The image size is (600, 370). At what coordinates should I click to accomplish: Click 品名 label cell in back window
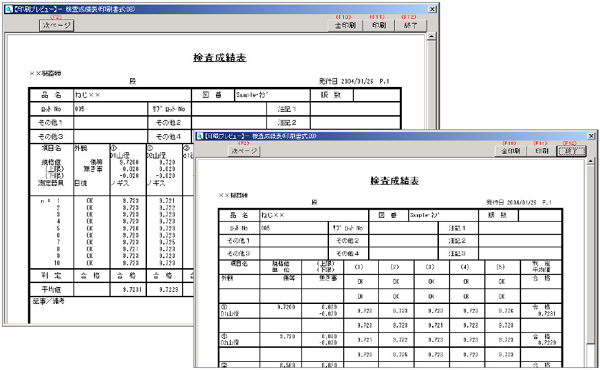coord(51,95)
